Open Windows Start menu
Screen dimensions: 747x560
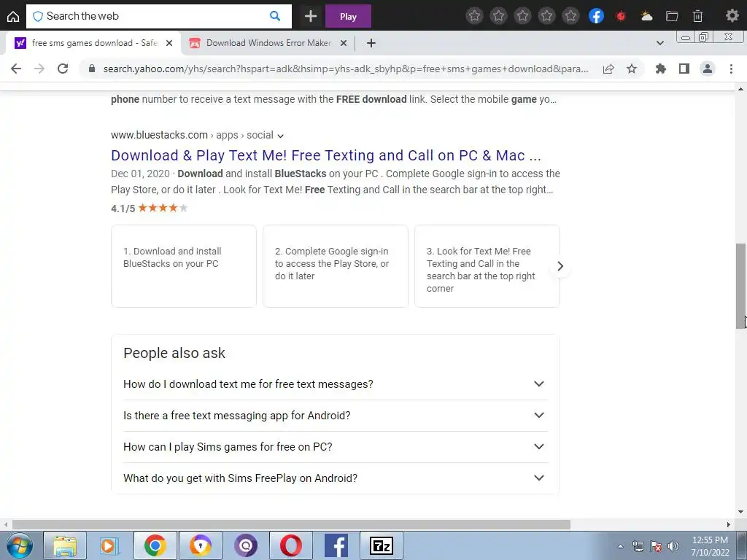(19, 545)
